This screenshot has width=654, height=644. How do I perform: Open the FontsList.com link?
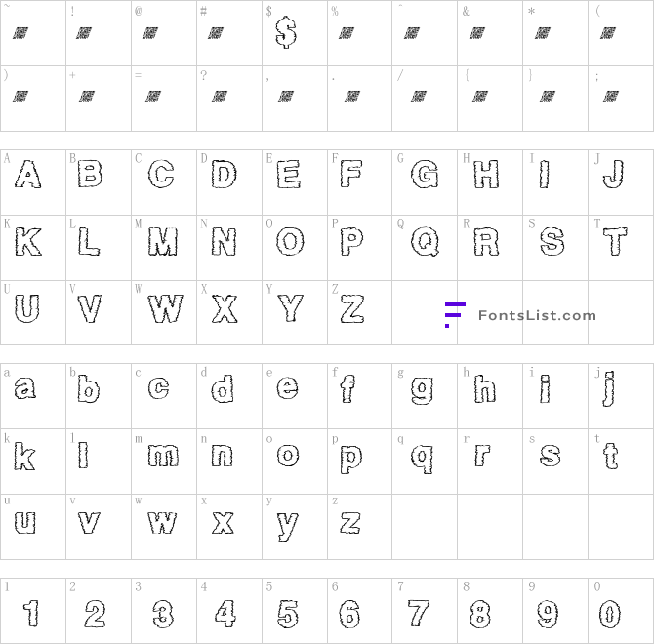click(x=536, y=315)
